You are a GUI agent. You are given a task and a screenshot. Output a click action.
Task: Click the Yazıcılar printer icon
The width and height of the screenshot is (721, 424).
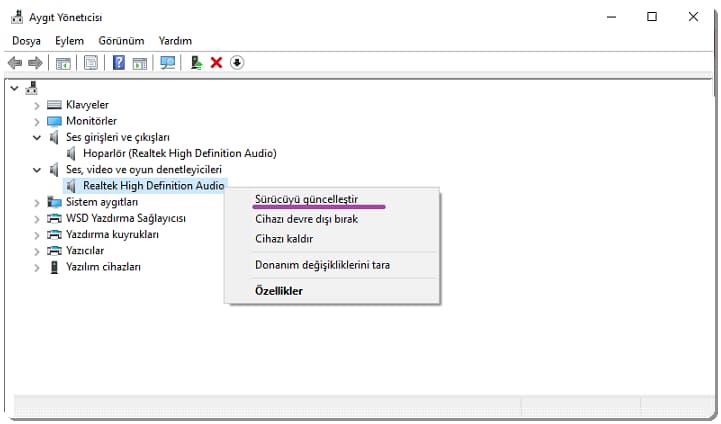54,251
